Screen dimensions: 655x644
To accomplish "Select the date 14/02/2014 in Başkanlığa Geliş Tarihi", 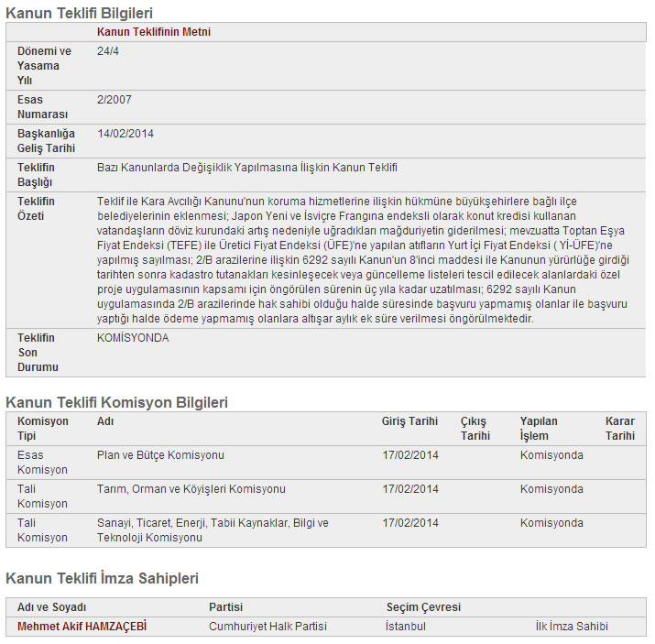I will click(126, 134).
